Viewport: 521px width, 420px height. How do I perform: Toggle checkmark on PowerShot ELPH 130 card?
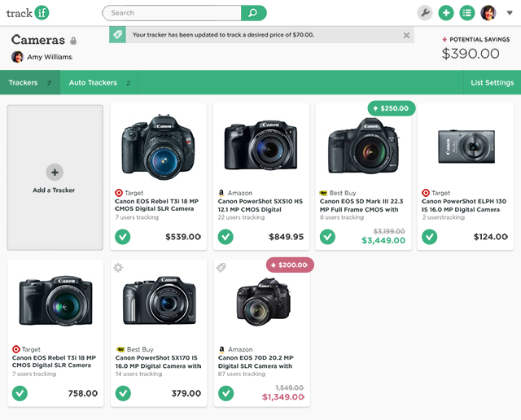pos(430,237)
